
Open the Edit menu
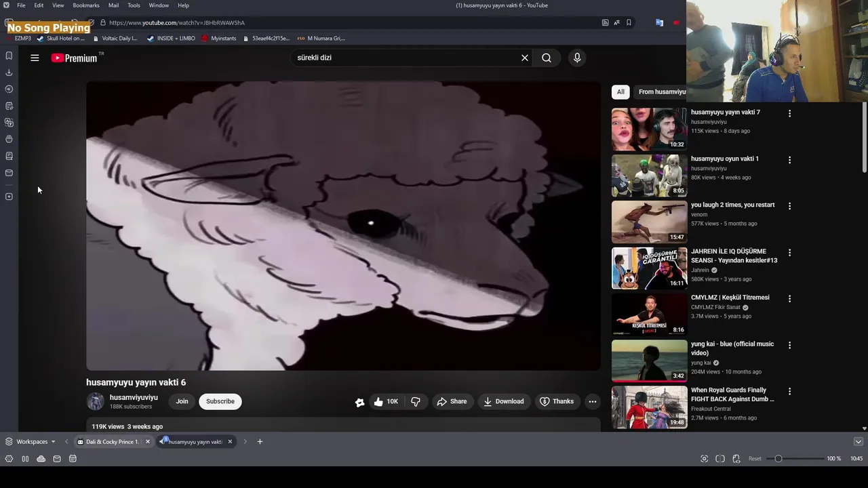tap(39, 5)
